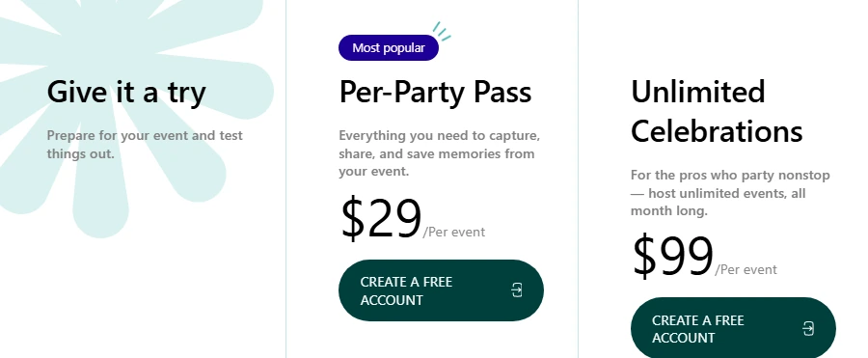Click the teal sparkle lines beside Most popular badge
The image size is (868, 358).
442,31
